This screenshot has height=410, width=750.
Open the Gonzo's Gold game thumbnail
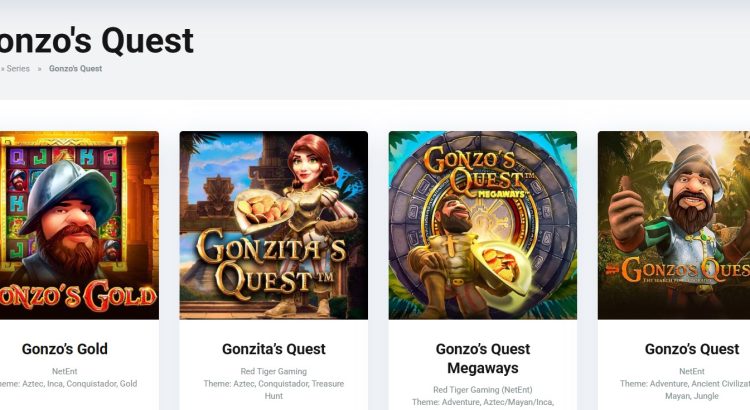coord(79,225)
